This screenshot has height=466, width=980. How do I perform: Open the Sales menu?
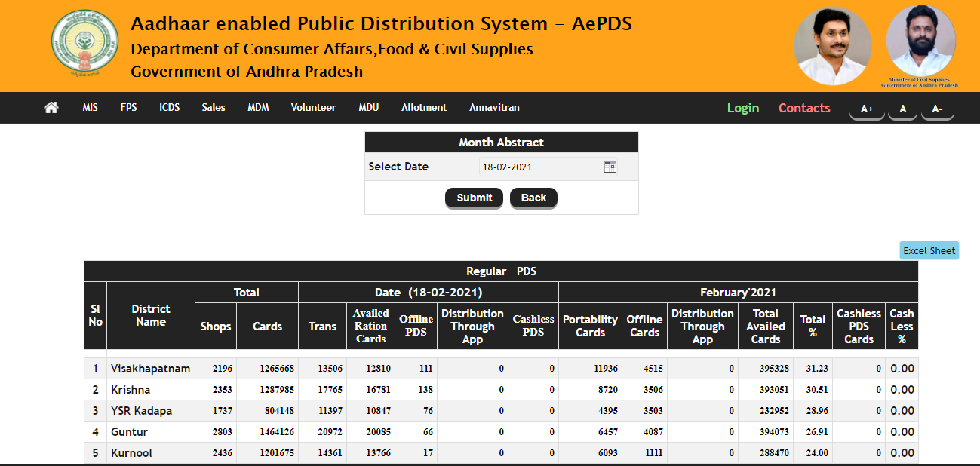(214, 108)
